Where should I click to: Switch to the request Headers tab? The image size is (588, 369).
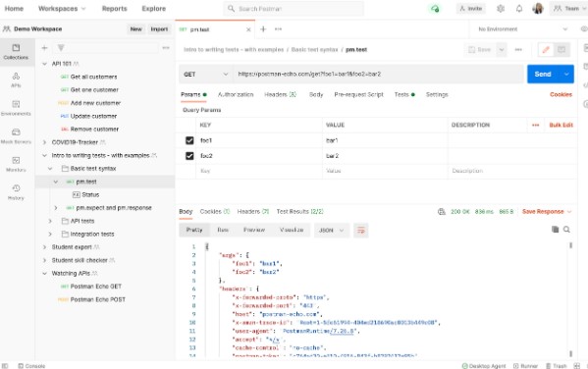(280, 94)
